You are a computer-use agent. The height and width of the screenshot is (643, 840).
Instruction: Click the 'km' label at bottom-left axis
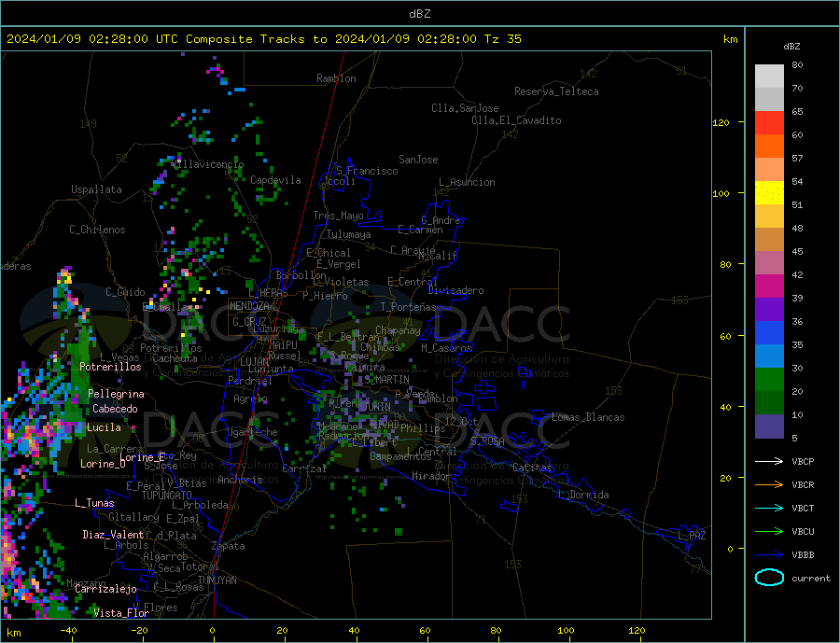point(14,633)
